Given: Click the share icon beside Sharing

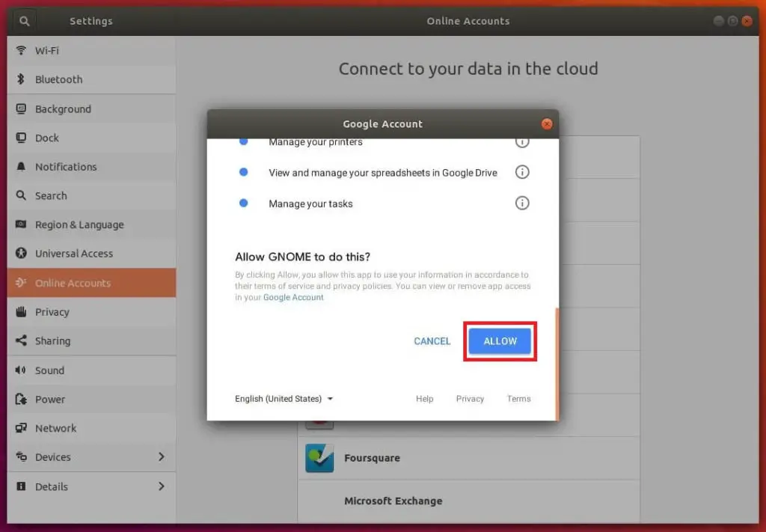Looking at the screenshot, I should tap(21, 340).
